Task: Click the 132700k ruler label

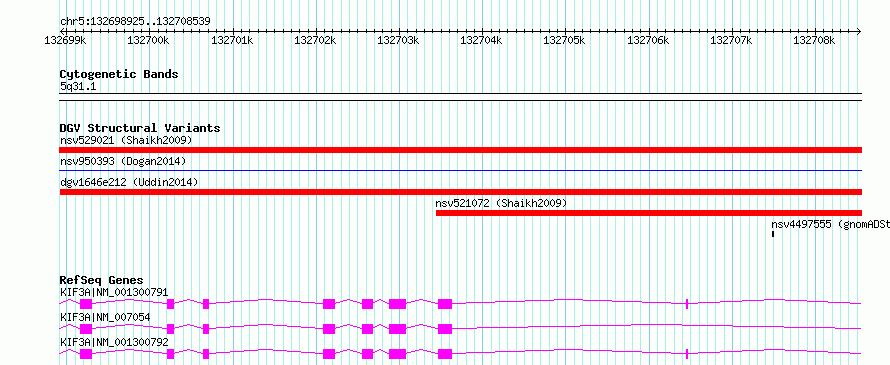Action: [x=148, y=40]
